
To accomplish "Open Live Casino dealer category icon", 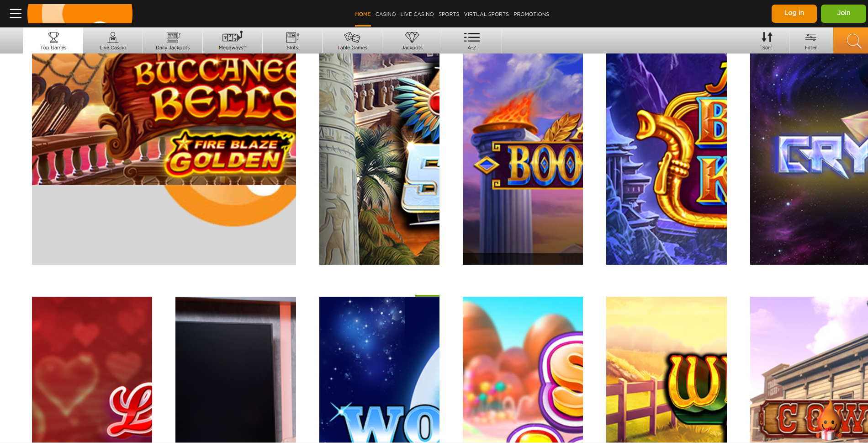I will click(113, 37).
